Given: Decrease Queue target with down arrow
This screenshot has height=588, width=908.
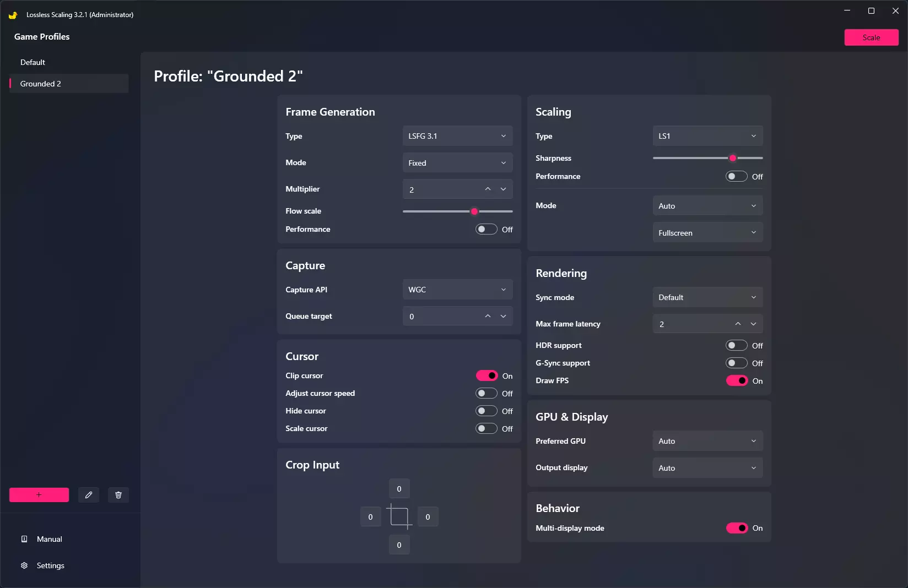Looking at the screenshot, I should 503,316.
